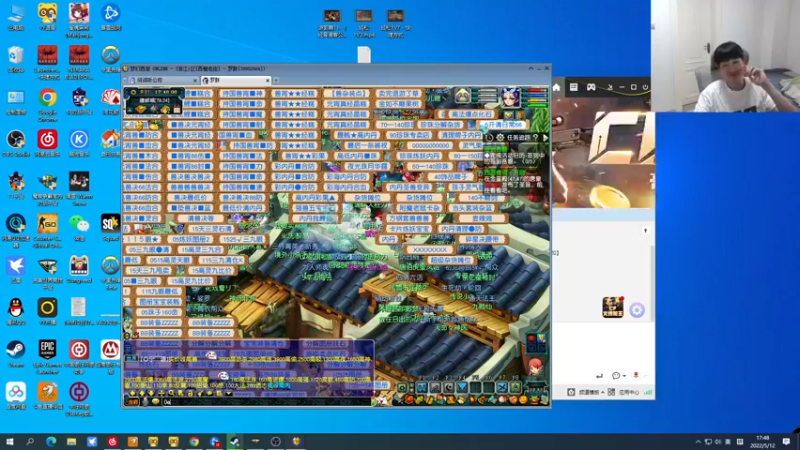The width and height of the screenshot is (800, 450).
Task: Click the clock icon in task tracker header
Action: (x=489, y=138)
